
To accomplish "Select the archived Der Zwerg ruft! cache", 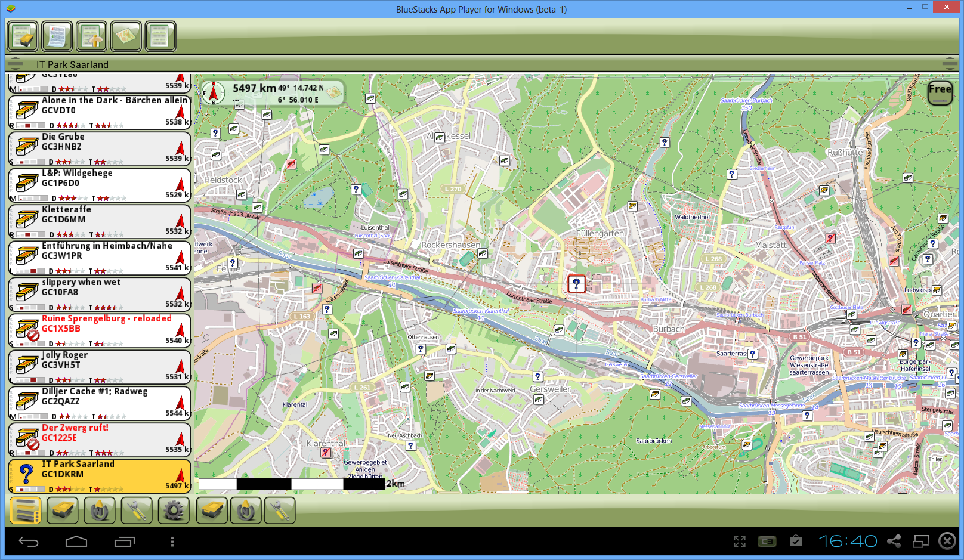I will point(100,440).
